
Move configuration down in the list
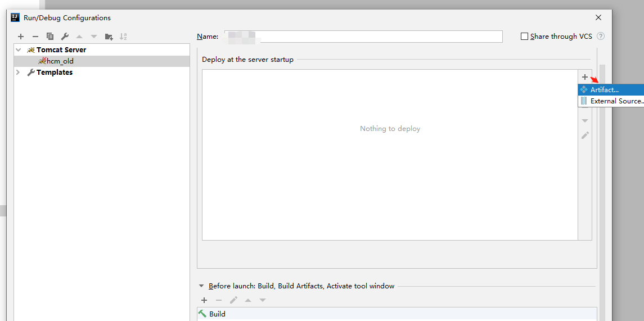[x=94, y=37]
